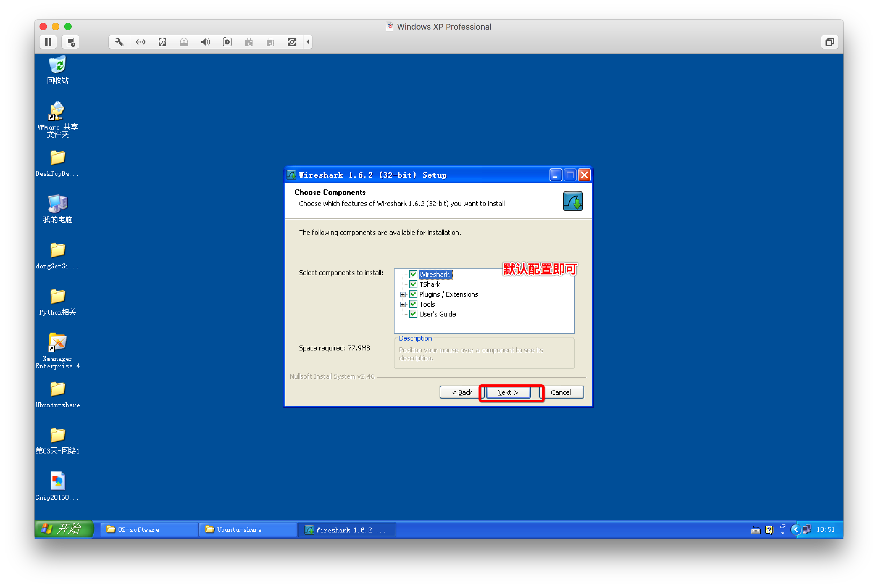Click the VM sound speaker icon
The width and height of the screenshot is (878, 588).
[x=205, y=42]
